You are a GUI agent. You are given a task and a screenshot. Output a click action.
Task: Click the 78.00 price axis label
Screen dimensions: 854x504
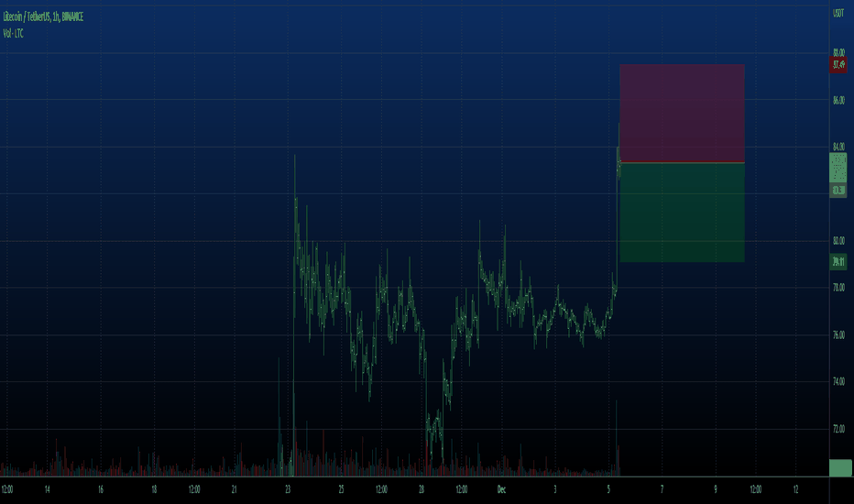click(x=838, y=288)
